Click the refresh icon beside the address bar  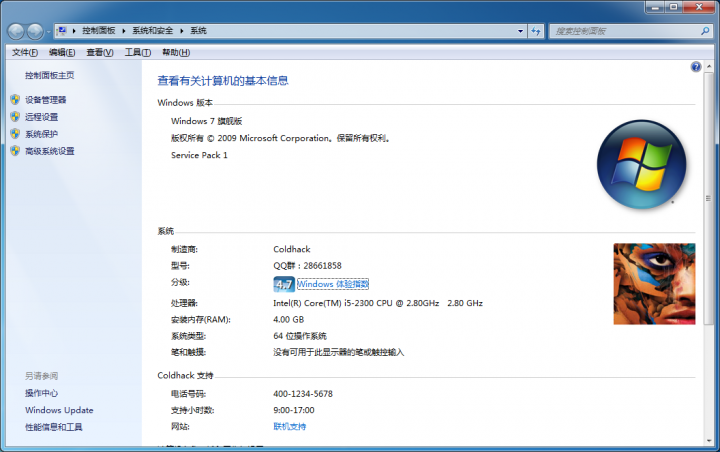coord(535,32)
